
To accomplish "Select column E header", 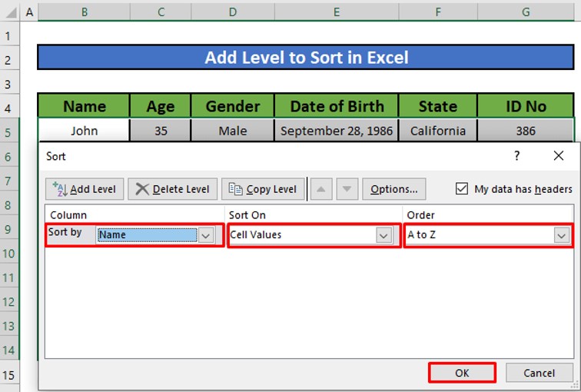I will tap(337, 12).
